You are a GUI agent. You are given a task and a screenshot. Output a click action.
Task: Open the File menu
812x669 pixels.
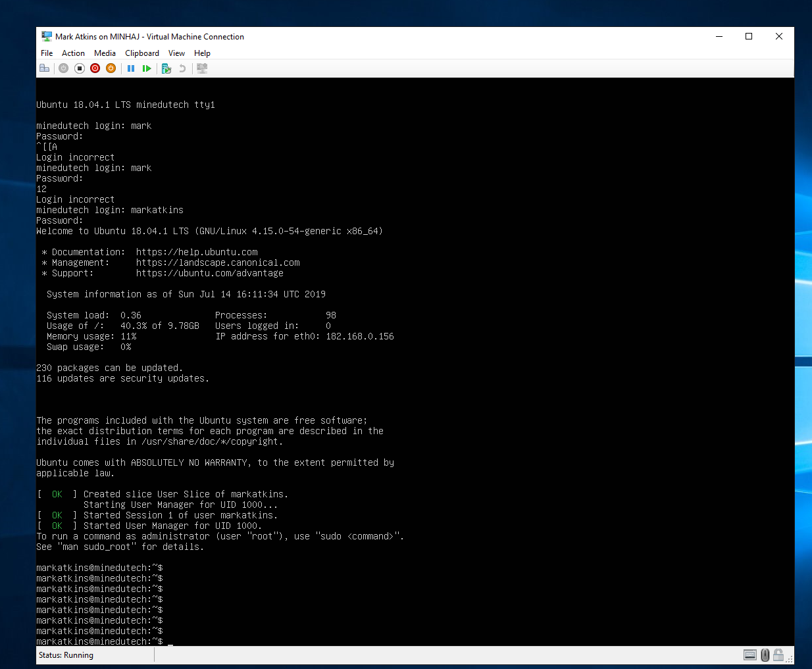click(47, 53)
